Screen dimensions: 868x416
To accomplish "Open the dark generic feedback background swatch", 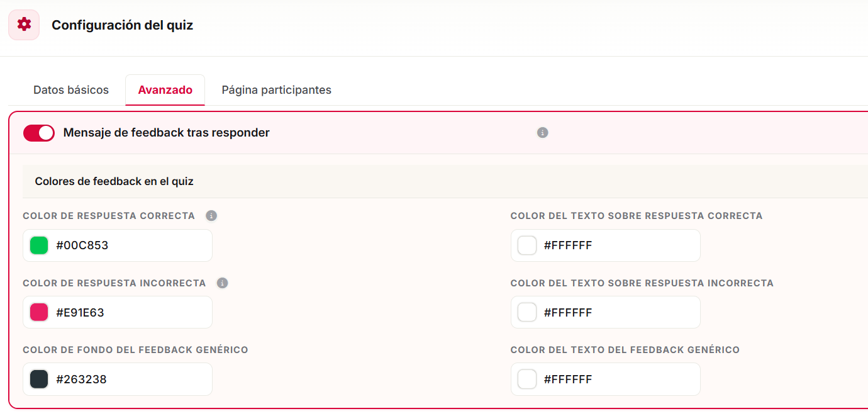I will pyautogui.click(x=39, y=379).
